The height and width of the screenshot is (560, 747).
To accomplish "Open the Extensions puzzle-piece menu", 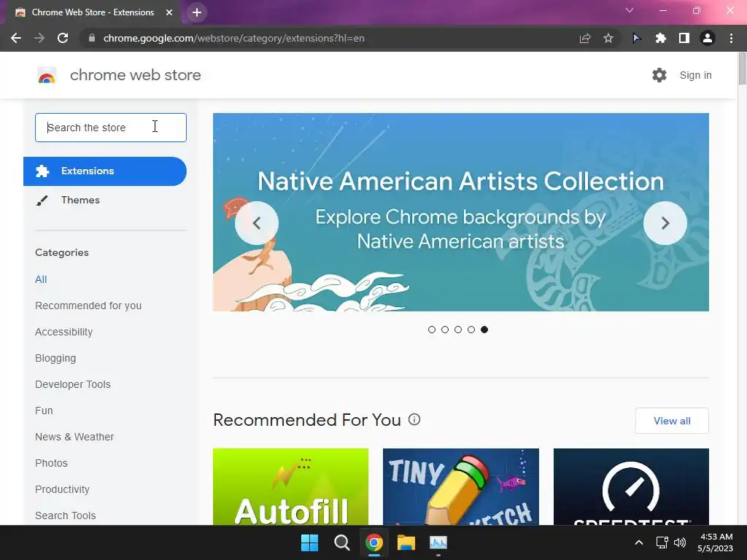I will point(660,38).
